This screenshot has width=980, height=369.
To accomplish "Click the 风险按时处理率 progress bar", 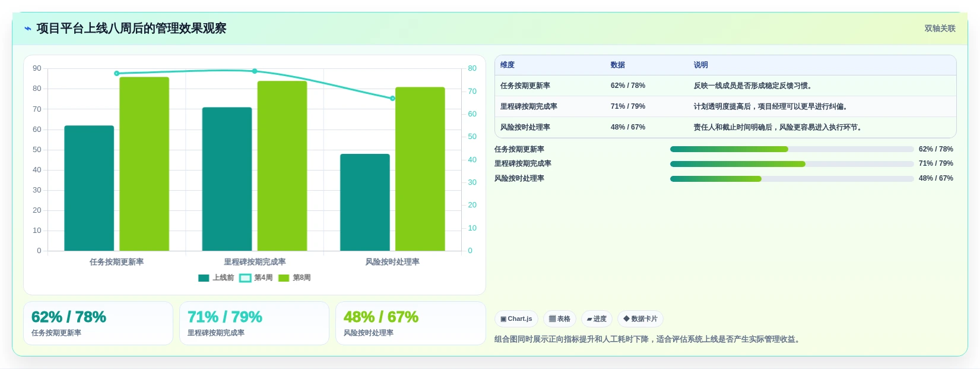I will 792,179.
